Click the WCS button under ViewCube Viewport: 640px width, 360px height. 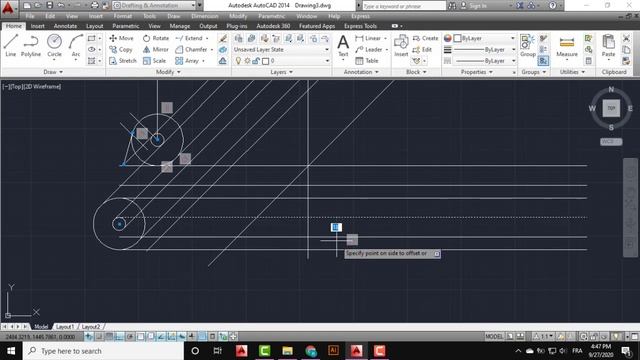pos(611,142)
